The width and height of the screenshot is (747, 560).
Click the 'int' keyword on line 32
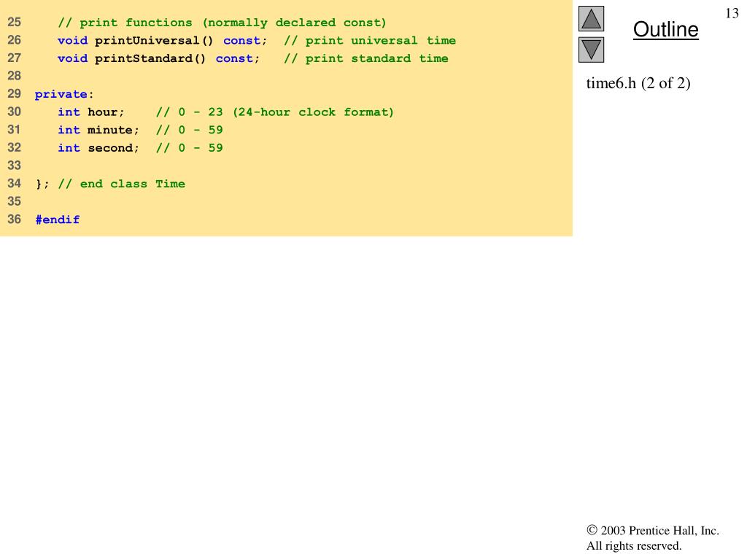[69, 148]
